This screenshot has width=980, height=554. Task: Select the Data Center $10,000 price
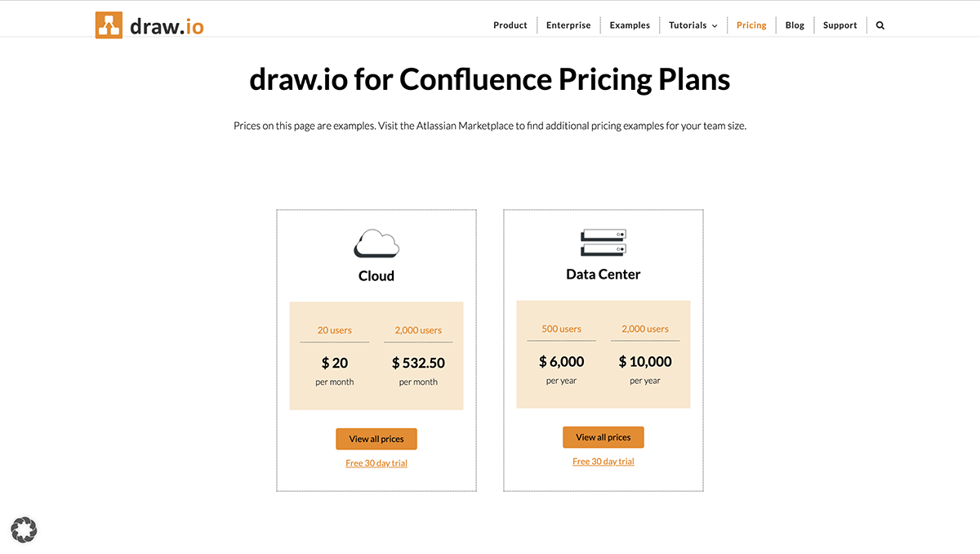click(x=645, y=361)
